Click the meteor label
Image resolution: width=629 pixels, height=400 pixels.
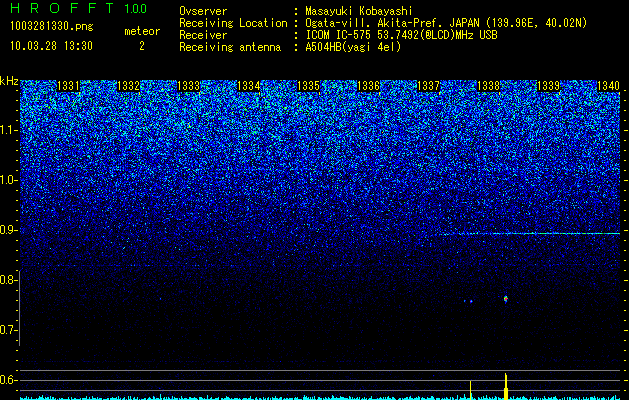point(142,31)
